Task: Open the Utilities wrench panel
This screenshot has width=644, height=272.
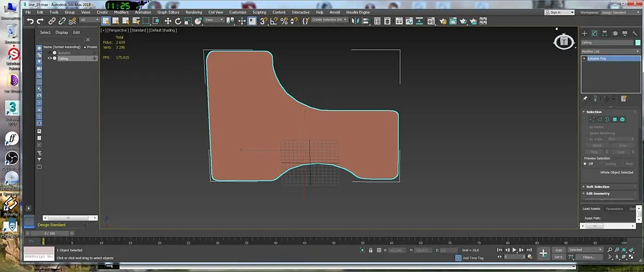Action: 636,33
